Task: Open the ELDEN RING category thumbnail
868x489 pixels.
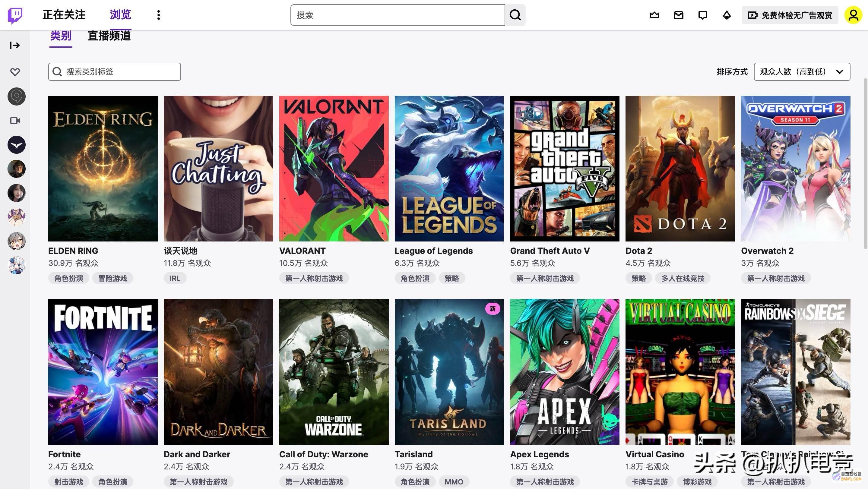Action: [x=103, y=169]
